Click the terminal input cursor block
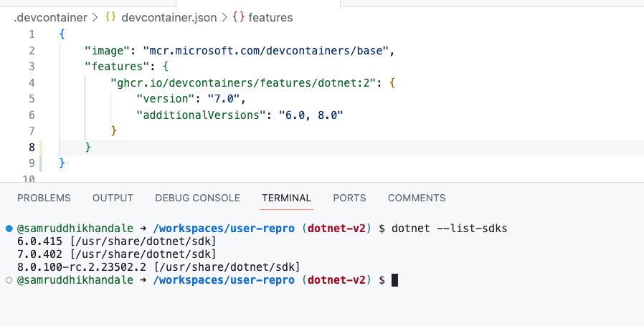The width and height of the screenshot is (644, 326). 394,280
